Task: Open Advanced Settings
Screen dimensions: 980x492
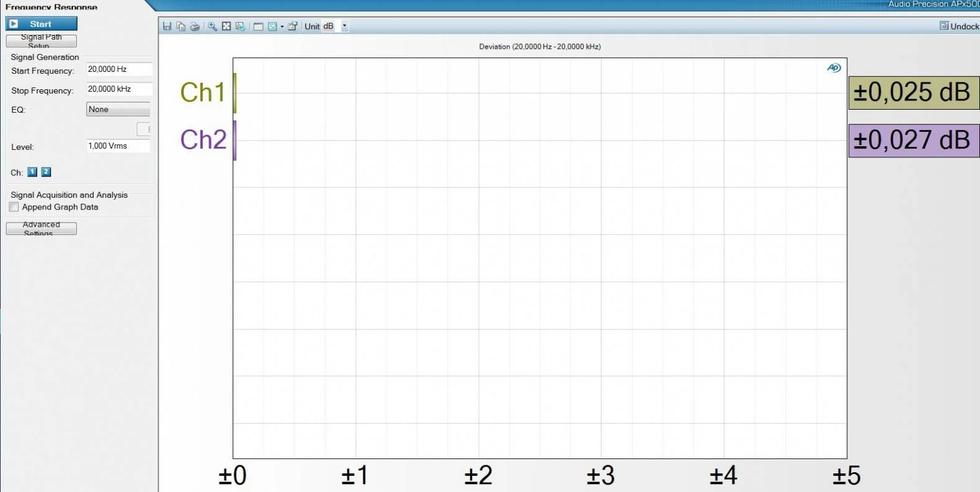Action: point(42,229)
